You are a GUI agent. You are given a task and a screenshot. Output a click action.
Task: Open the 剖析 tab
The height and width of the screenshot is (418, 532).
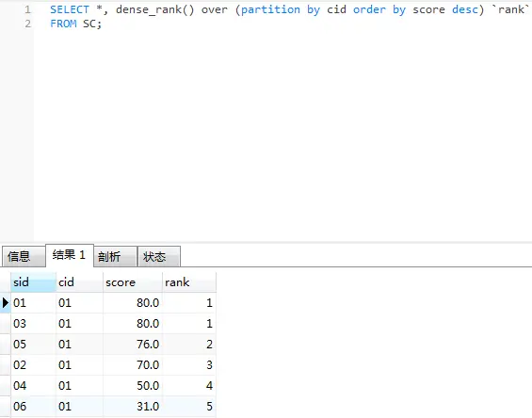click(116, 256)
